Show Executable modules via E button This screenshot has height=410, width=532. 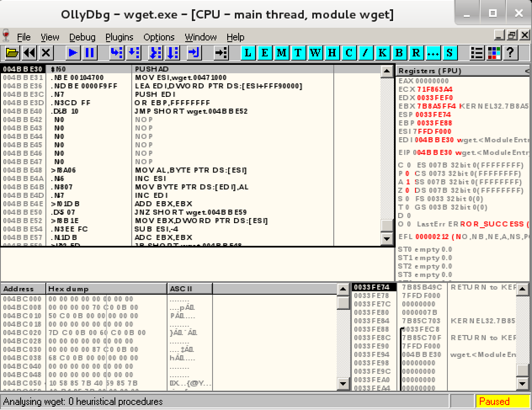coord(264,53)
